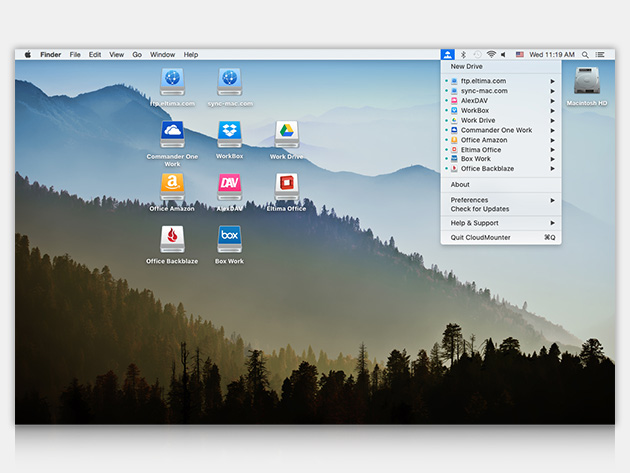Click 'Eltima Office' text in the menu
This screenshot has width=630, height=473.
click(481, 149)
